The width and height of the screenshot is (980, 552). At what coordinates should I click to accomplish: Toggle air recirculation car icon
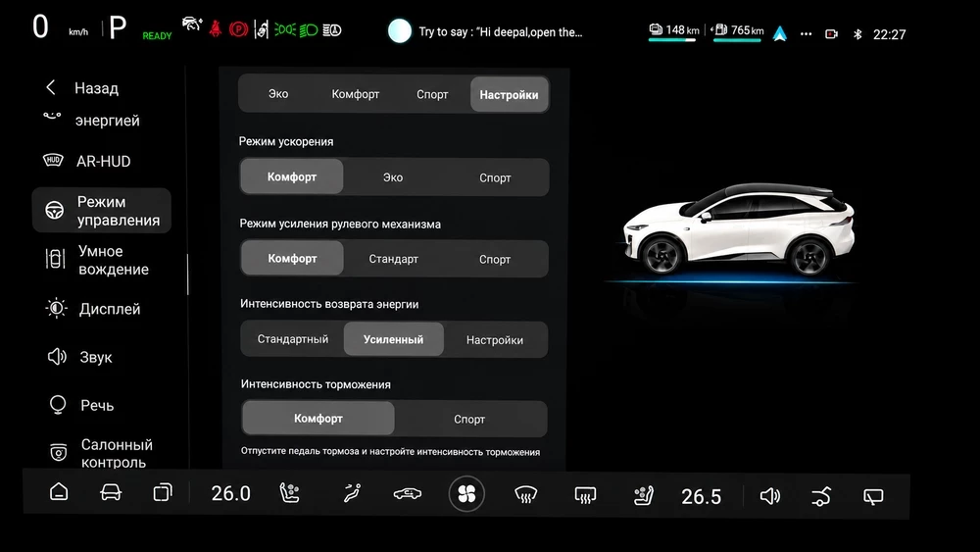click(x=408, y=494)
